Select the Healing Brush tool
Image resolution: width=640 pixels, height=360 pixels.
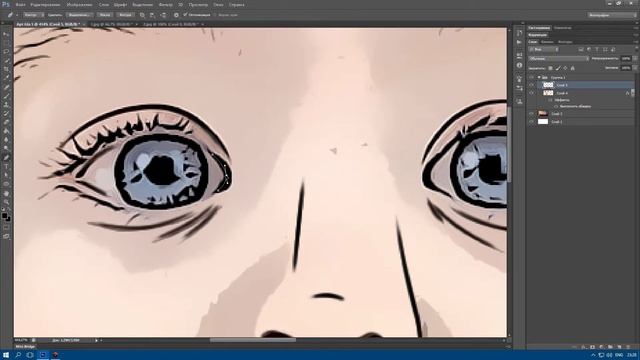point(6,87)
